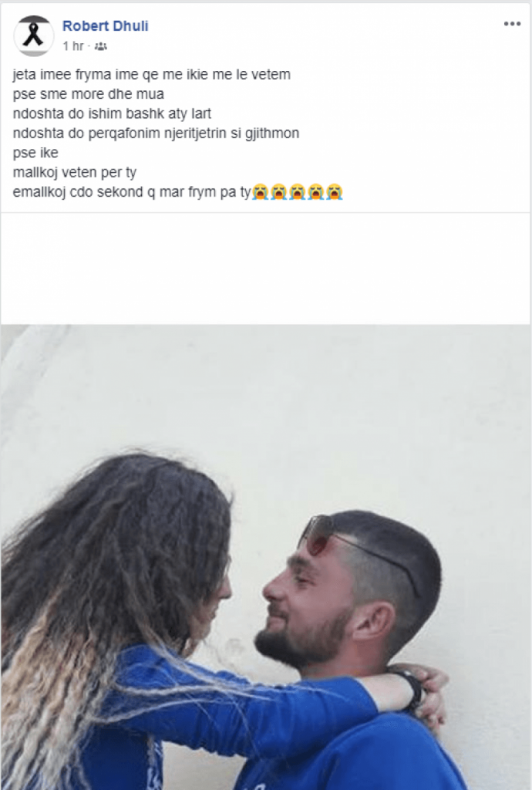Click the first crying emoji
Viewport: 532px width, 790px height.
(260, 192)
